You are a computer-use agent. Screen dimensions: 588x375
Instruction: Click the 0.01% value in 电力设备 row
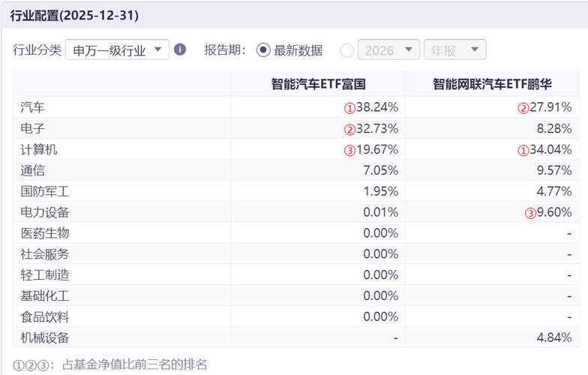(x=381, y=212)
